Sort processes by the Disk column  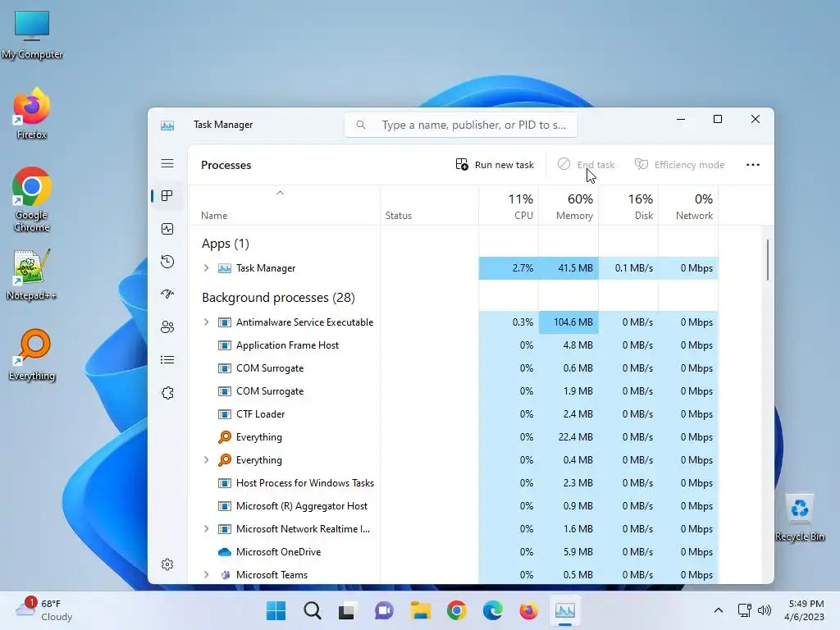[628, 206]
